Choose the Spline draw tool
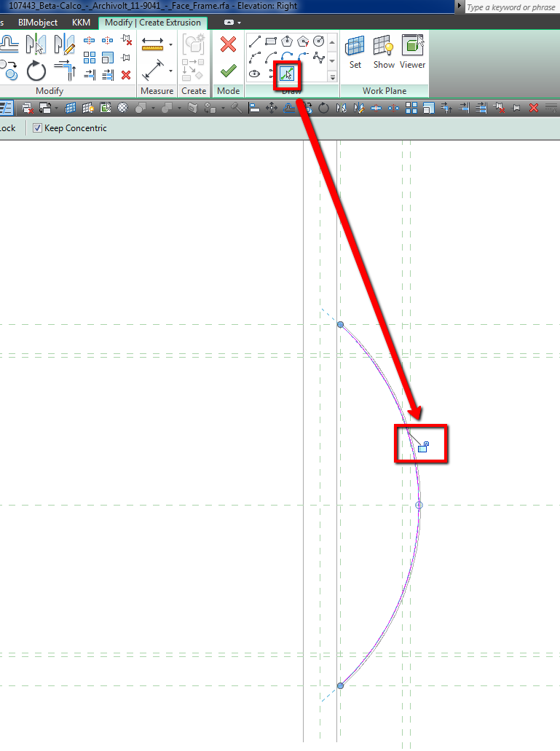560x751 pixels. pyautogui.click(x=319, y=58)
